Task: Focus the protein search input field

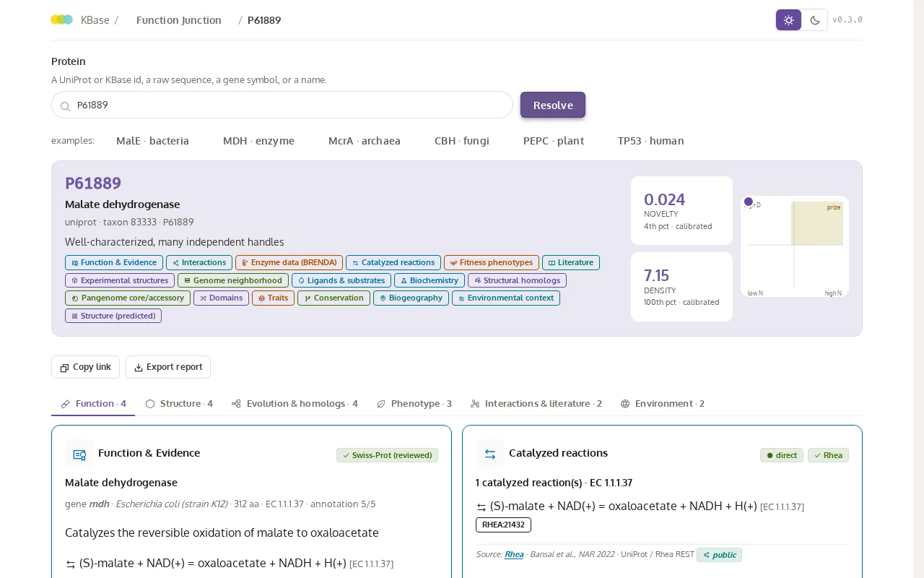Action: 282,105
